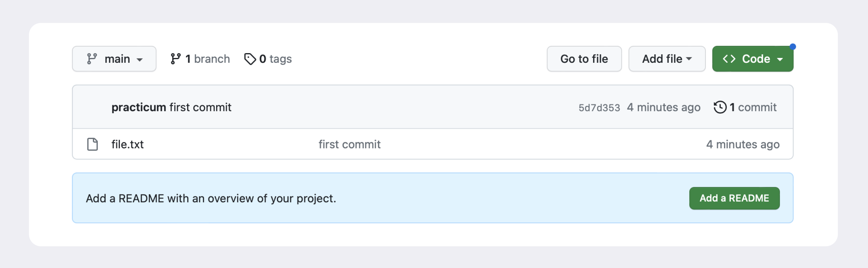Click the file icon next to file.txt
This screenshot has height=268, width=868.
tap(92, 144)
